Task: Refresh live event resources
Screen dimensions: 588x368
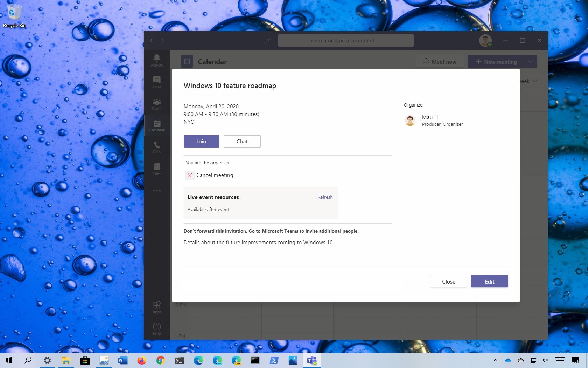Action: click(325, 197)
